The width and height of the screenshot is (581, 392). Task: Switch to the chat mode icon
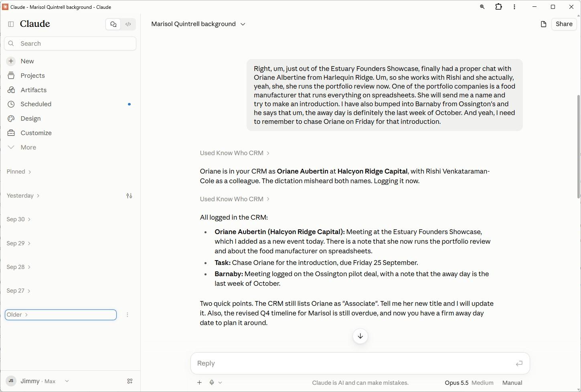113,24
